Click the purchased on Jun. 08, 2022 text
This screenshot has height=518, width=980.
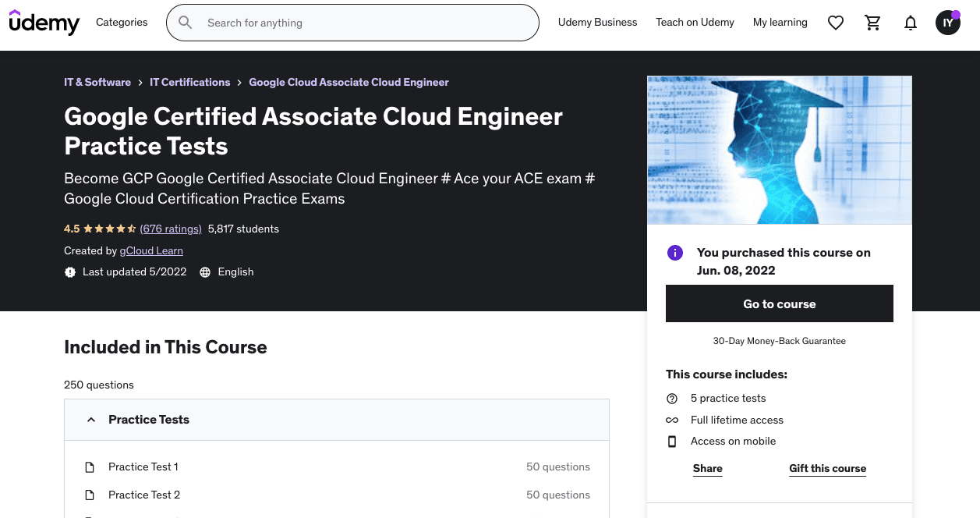click(784, 261)
